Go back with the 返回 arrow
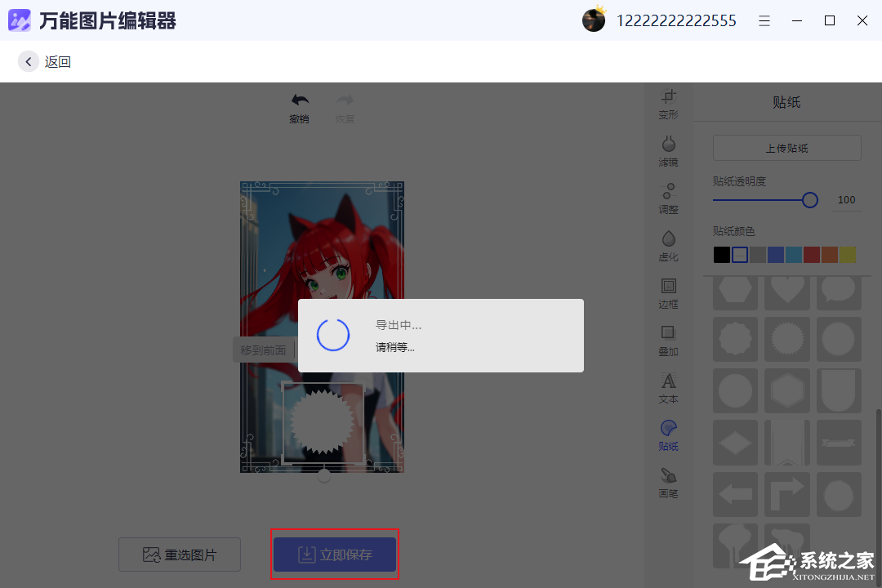 (28, 61)
